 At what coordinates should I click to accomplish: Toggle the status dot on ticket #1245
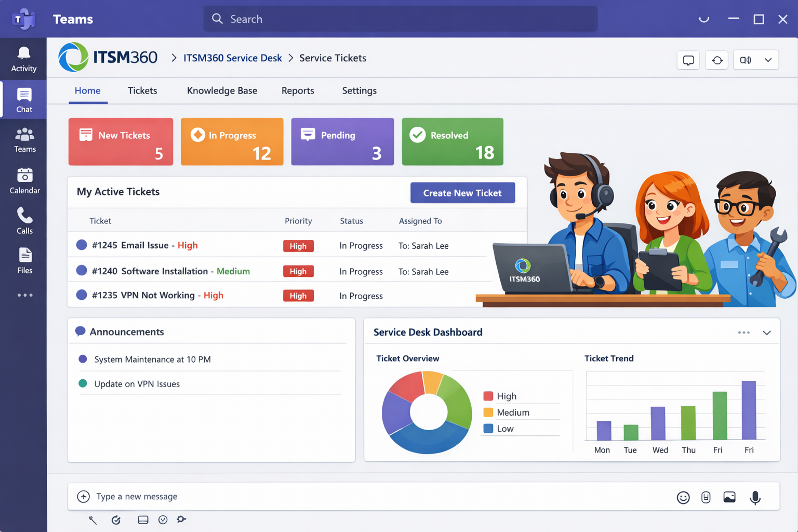(x=81, y=245)
